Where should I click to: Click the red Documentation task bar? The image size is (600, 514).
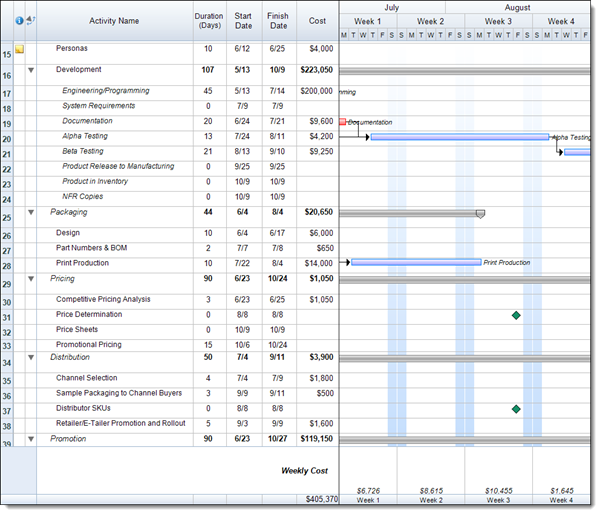pyautogui.click(x=343, y=122)
